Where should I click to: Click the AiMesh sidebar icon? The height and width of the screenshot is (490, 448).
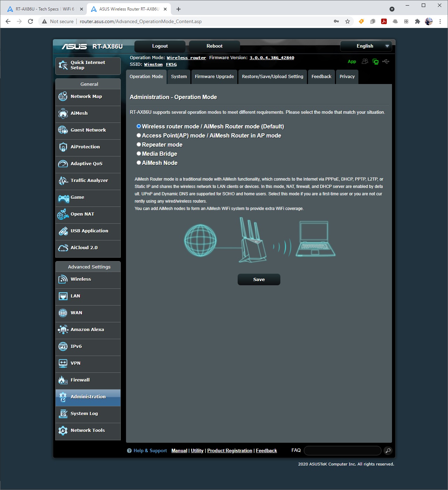(63, 113)
